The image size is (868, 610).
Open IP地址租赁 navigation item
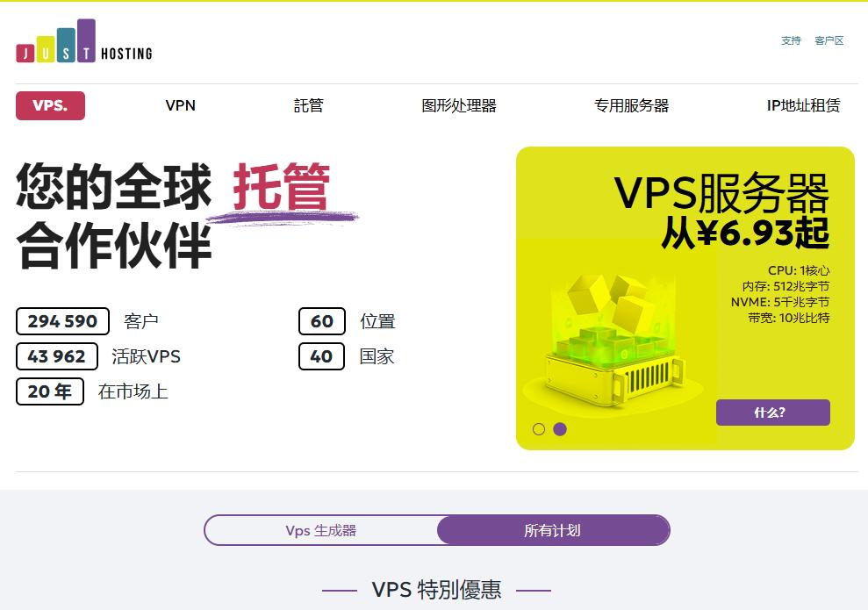803,105
